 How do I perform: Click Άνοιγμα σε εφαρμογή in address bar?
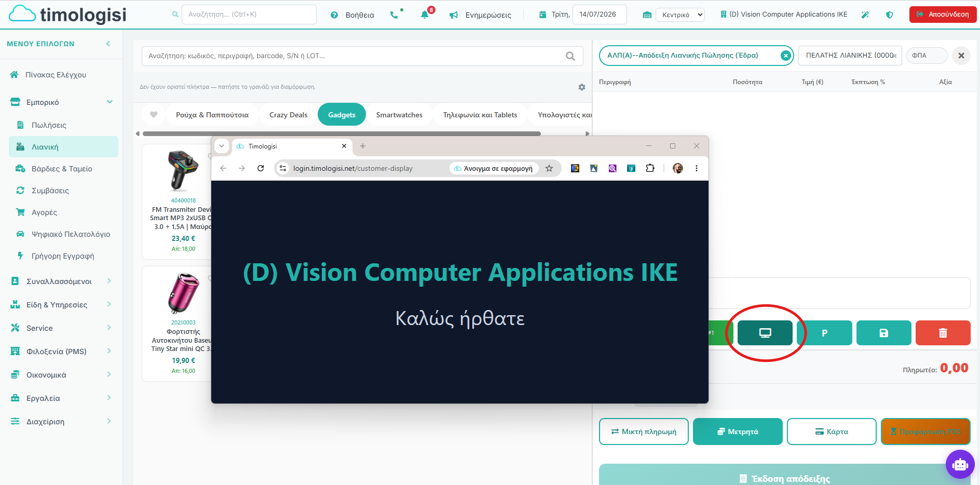tap(494, 168)
